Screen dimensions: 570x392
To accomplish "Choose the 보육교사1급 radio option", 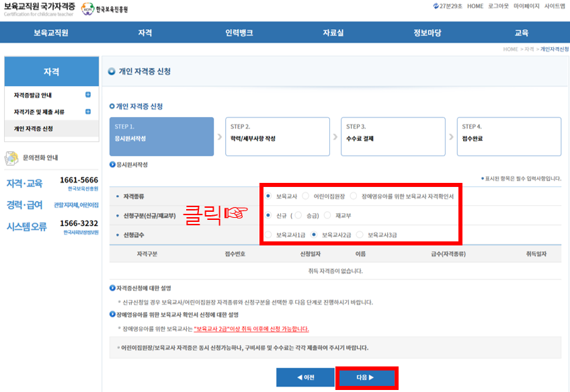I will [x=268, y=235].
